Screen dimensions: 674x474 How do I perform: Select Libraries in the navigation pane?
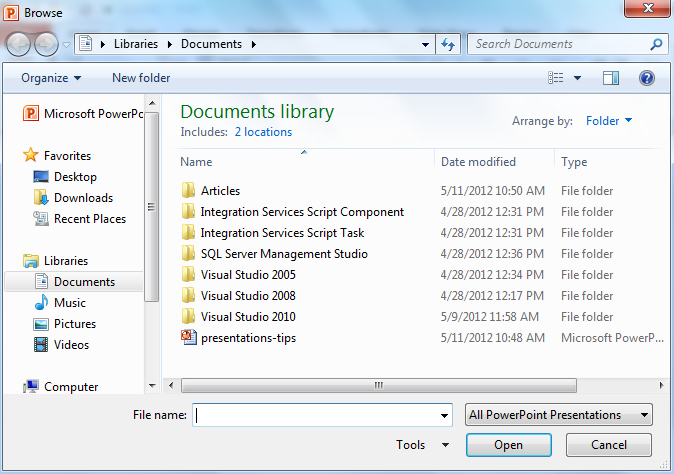(55, 260)
